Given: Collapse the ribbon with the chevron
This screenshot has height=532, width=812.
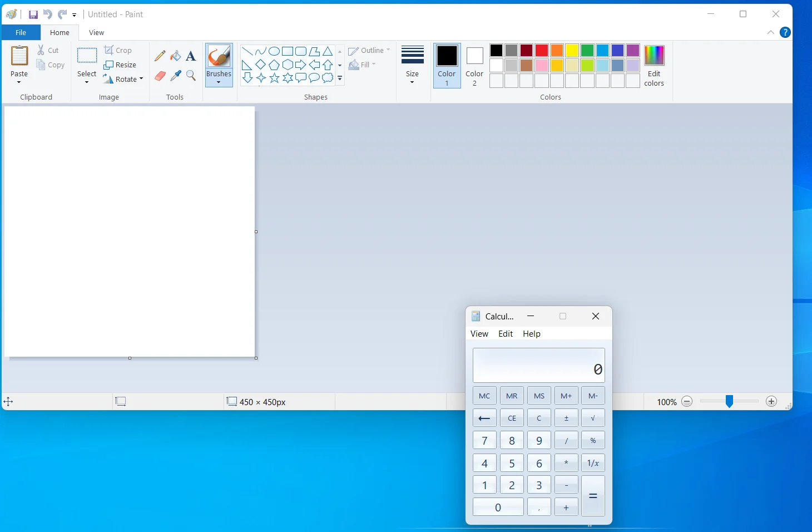Looking at the screenshot, I should click(771, 32).
